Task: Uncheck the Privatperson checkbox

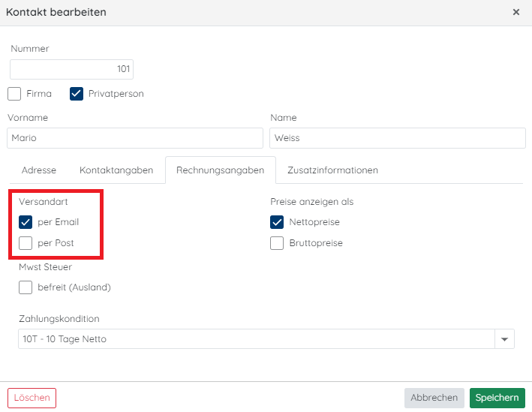Action: click(77, 94)
